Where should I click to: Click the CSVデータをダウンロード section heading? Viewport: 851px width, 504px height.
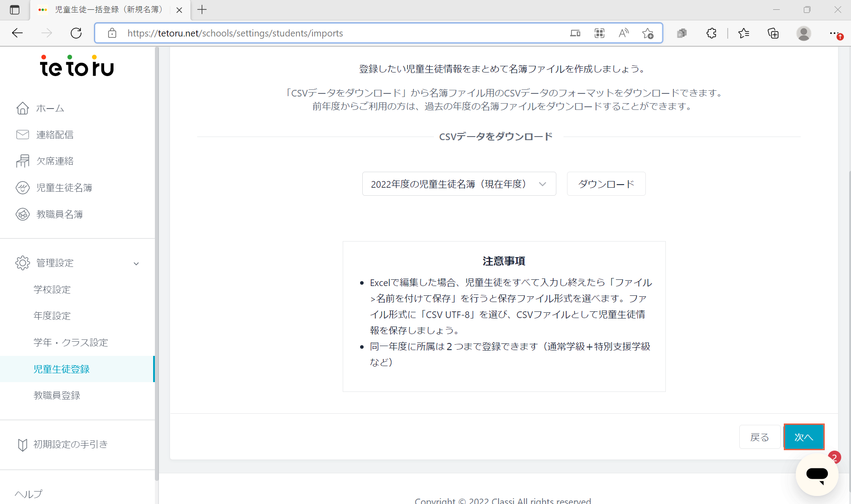coord(496,137)
